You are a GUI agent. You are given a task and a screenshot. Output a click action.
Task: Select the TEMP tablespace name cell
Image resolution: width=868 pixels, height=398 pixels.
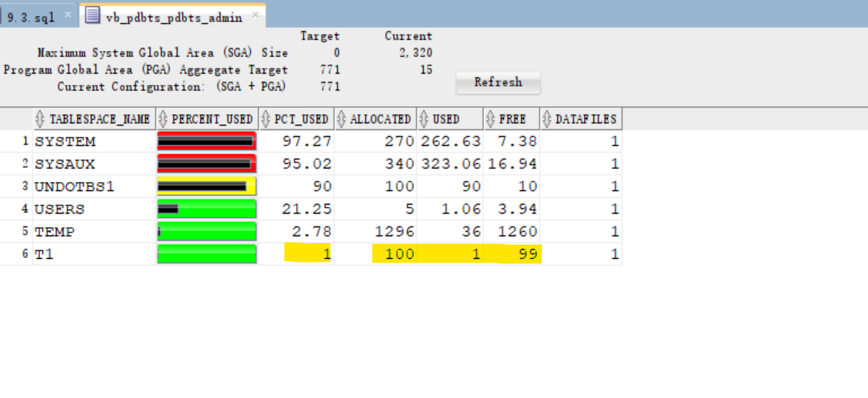pyautogui.click(x=94, y=232)
